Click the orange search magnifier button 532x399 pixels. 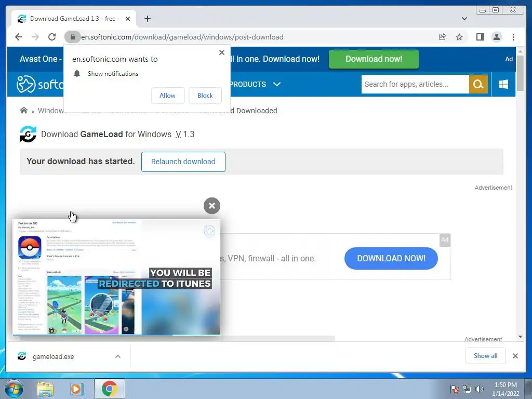coord(478,84)
